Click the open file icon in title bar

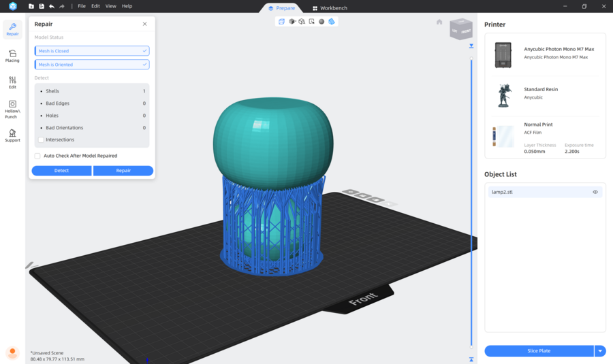(31, 6)
